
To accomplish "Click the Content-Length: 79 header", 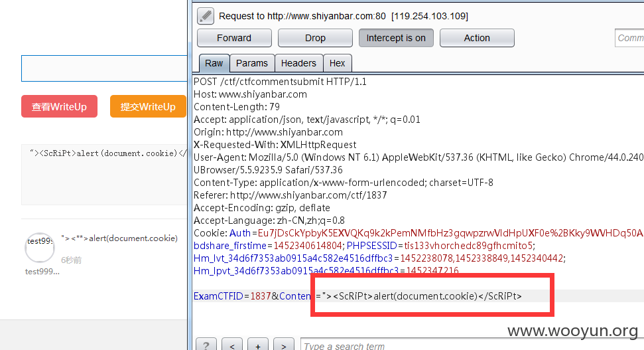I will click(237, 107).
